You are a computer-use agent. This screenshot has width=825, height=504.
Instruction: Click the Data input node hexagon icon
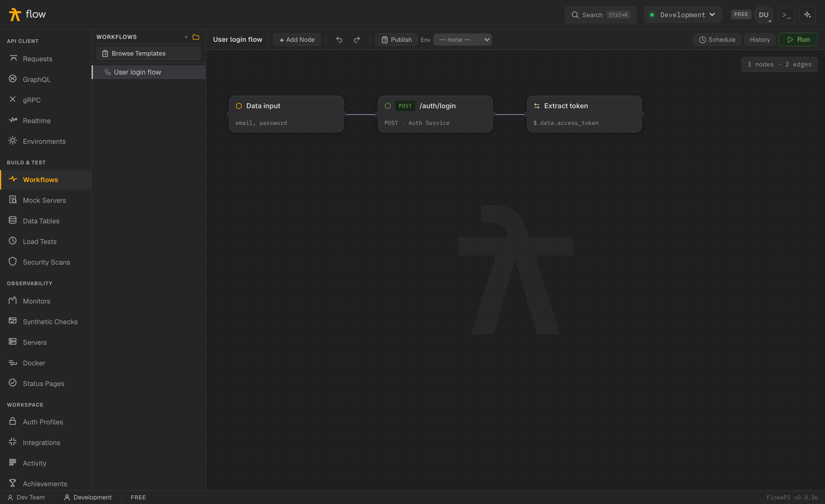tap(239, 106)
